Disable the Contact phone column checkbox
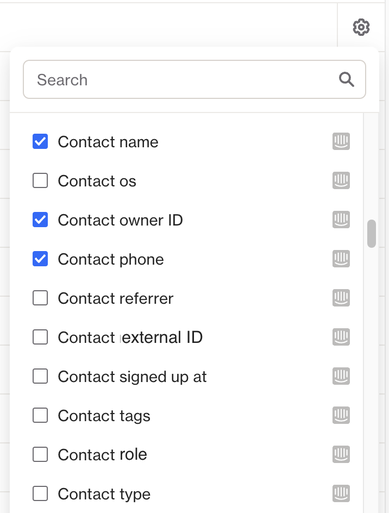Screen dimensions: 389x513 pos(40,259)
